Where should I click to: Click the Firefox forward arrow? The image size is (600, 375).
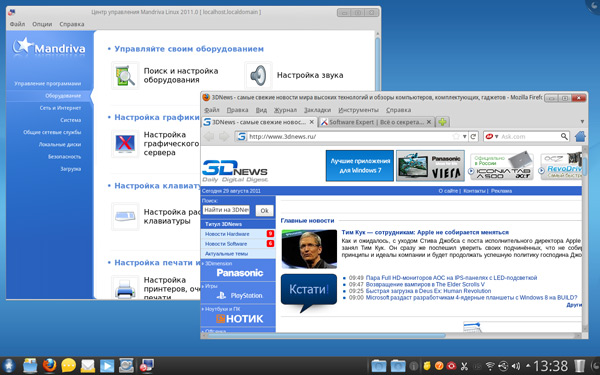tap(223, 136)
